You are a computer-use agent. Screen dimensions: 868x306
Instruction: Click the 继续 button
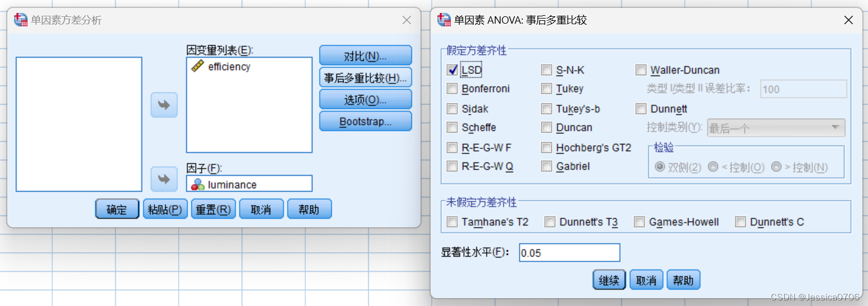pos(609,280)
